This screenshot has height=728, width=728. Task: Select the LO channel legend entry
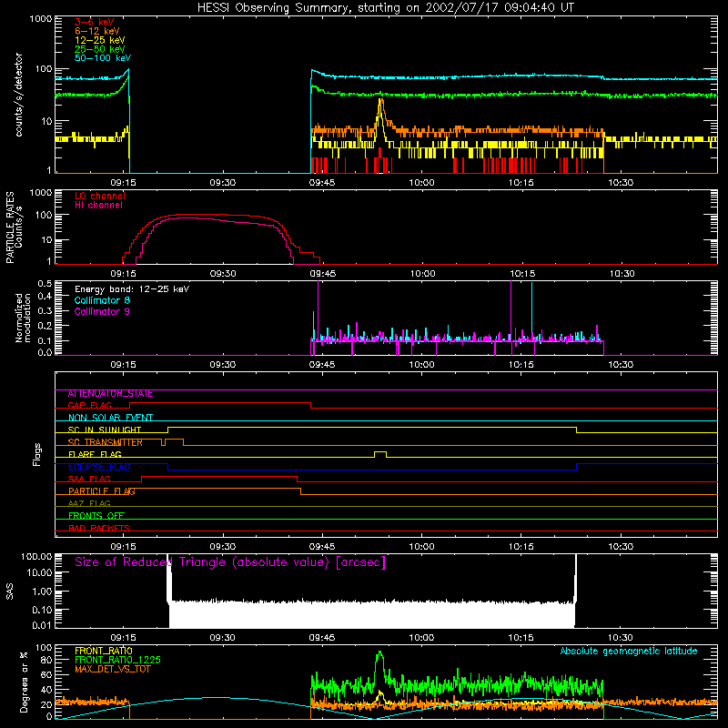100,196
